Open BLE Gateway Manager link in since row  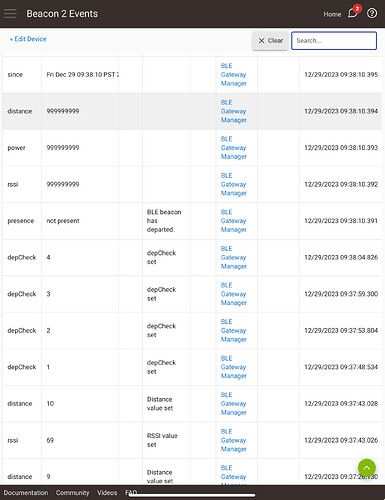pyautogui.click(x=233, y=75)
